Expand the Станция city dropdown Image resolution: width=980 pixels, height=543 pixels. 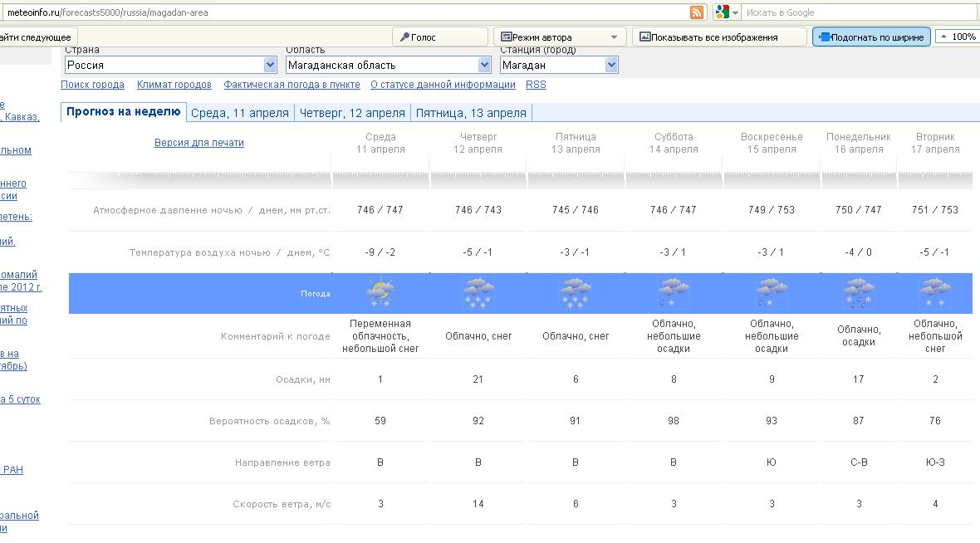coord(611,65)
